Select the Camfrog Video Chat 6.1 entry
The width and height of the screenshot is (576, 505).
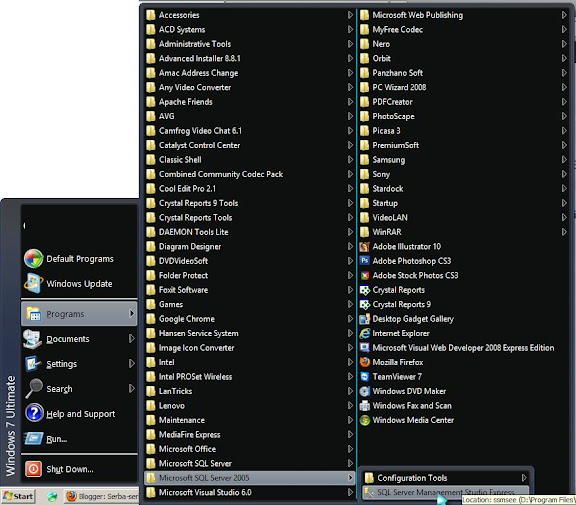point(249,131)
